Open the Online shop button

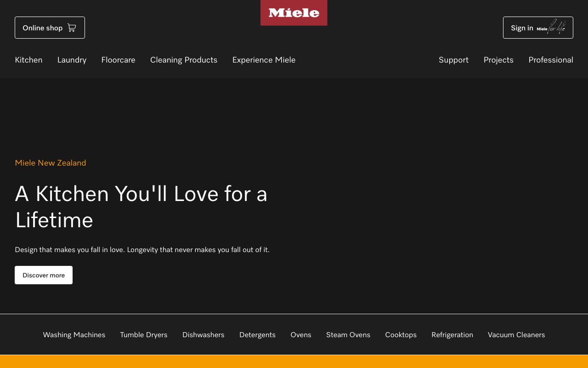50,28
